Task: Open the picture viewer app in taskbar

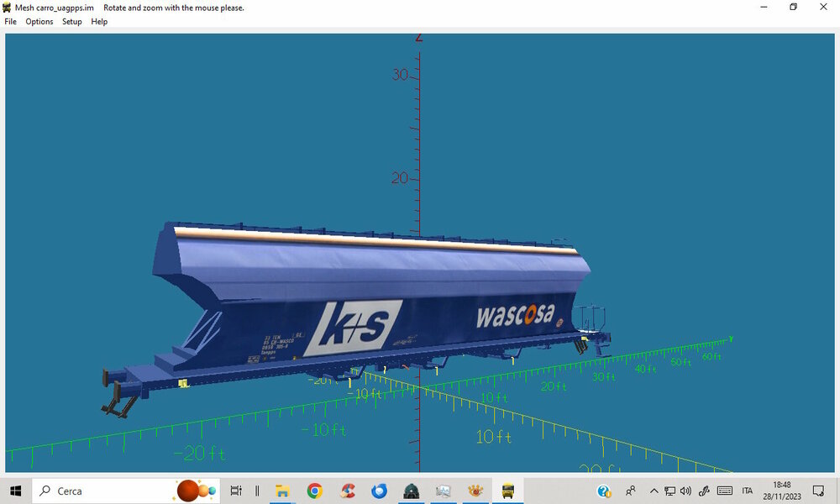Action: (x=443, y=491)
